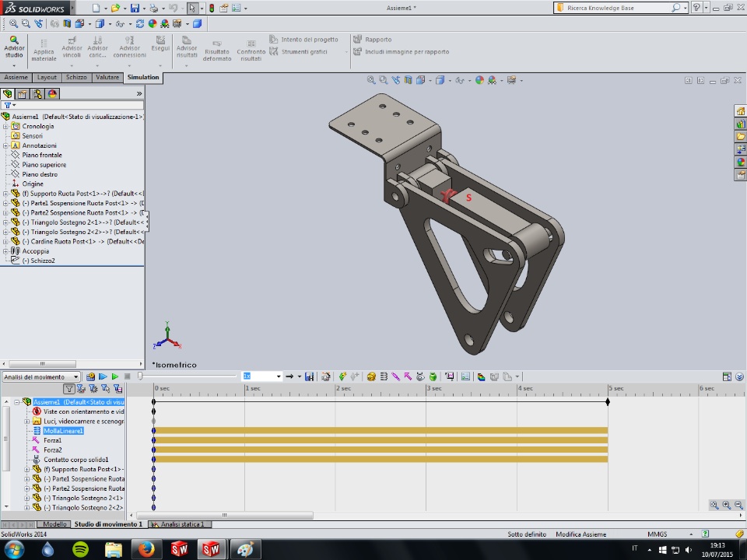Open the Appearances pane in the right task pane
This screenshot has width=747, height=560.
[x=741, y=162]
